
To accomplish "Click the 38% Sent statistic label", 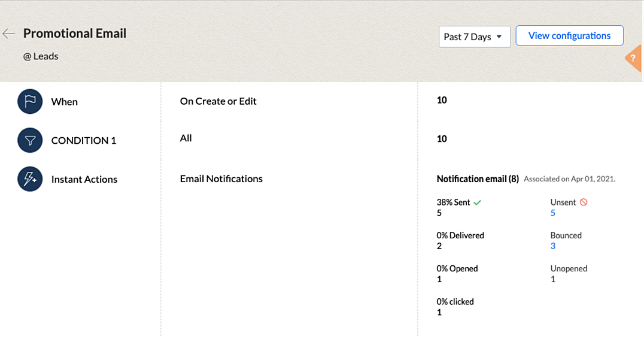I will coord(453,202).
